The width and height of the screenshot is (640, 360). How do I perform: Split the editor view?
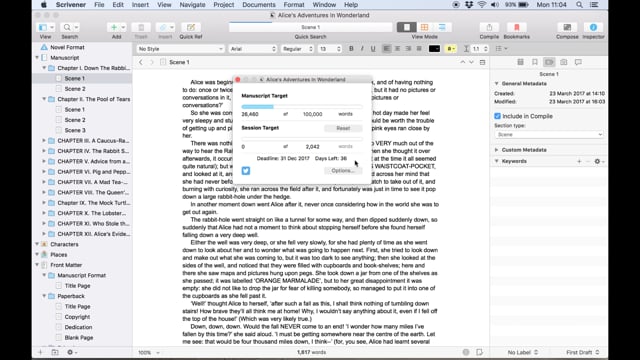click(482, 62)
